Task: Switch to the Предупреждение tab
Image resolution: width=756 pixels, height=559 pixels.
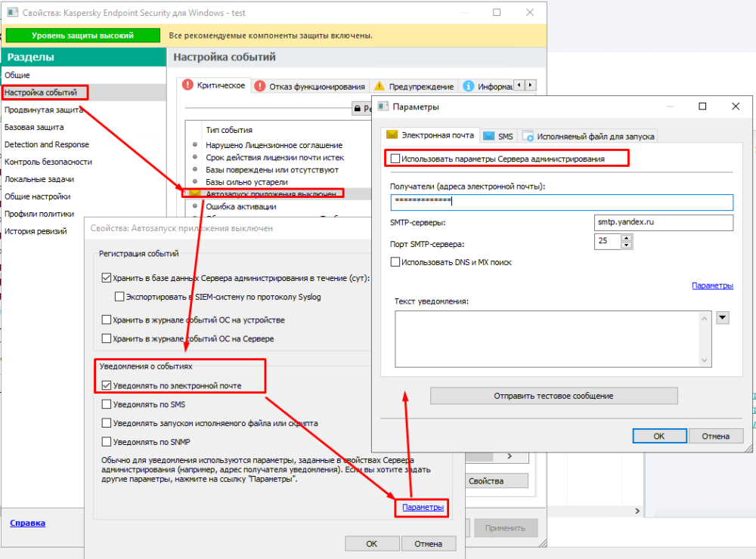Action: pos(414,86)
